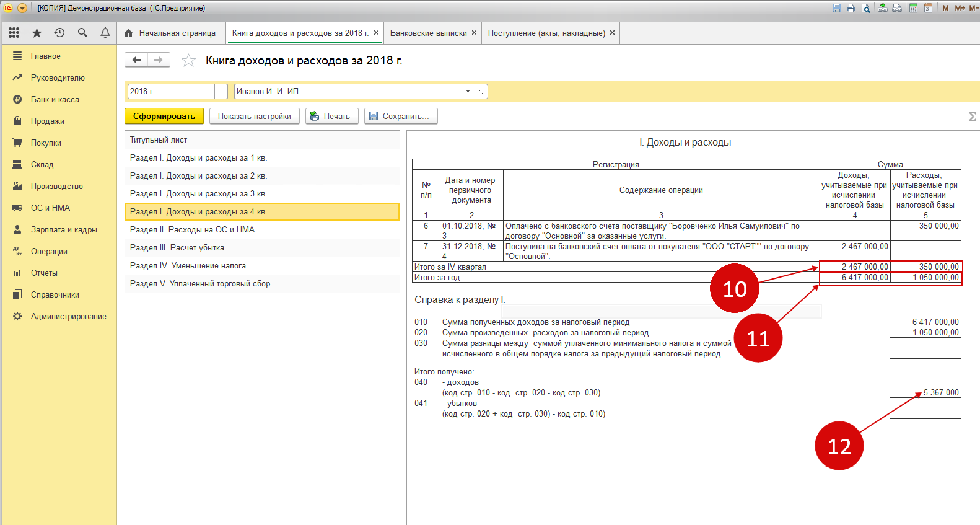
Task: Select Титульный лист in sections list
Action: click(x=262, y=140)
